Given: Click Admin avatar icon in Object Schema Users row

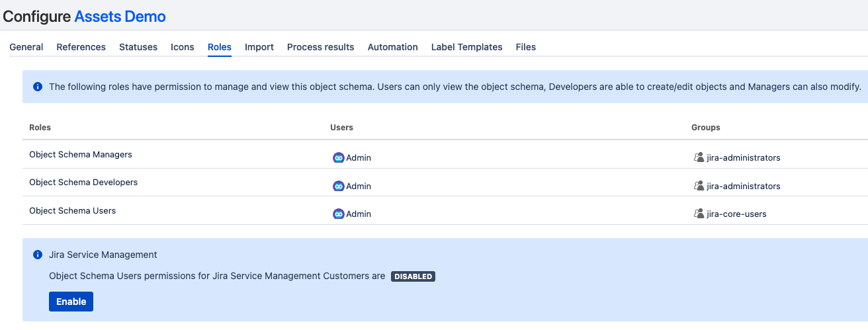Looking at the screenshot, I should (x=339, y=214).
